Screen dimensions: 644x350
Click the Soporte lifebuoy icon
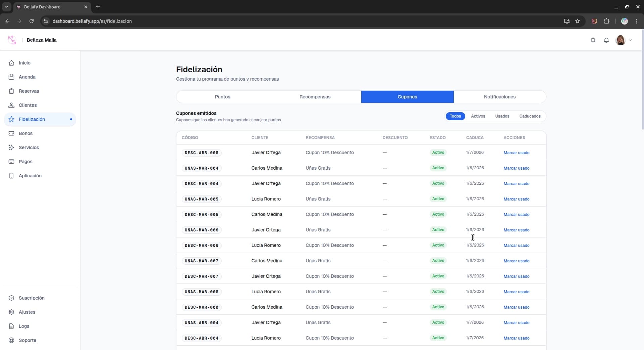(11, 340)
